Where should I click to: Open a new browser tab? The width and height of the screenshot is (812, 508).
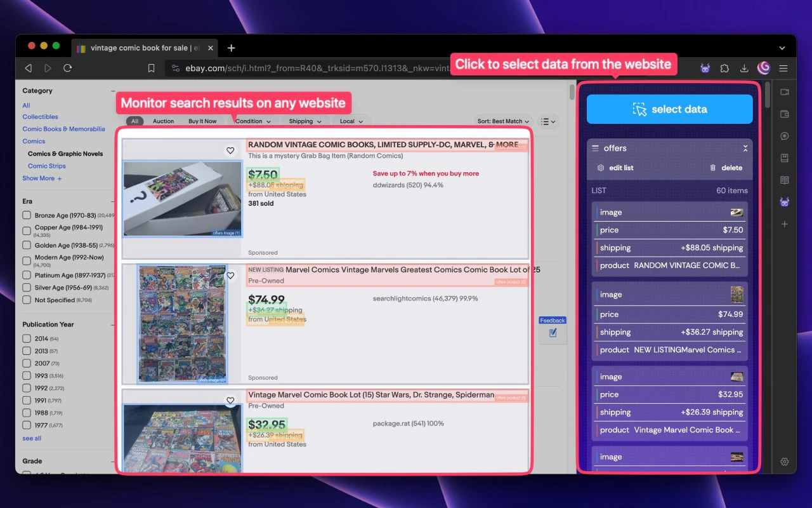(231, 48)
